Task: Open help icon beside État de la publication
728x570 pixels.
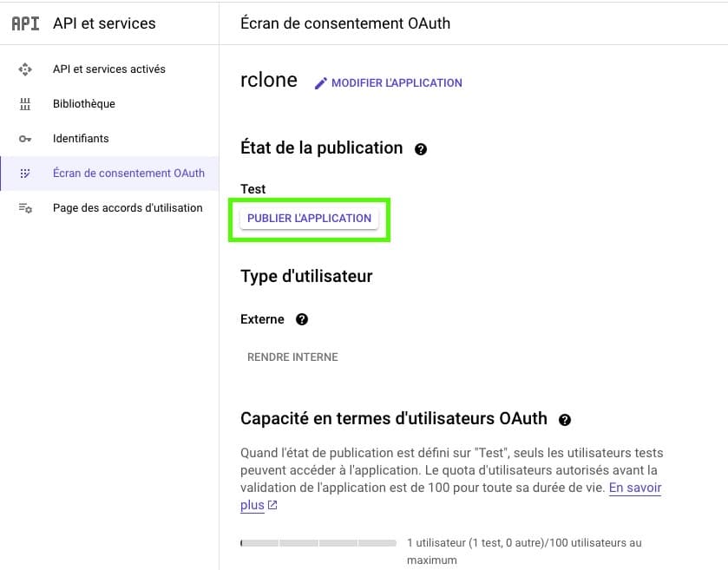Action: pyautogui.click(x=421, y=149)
